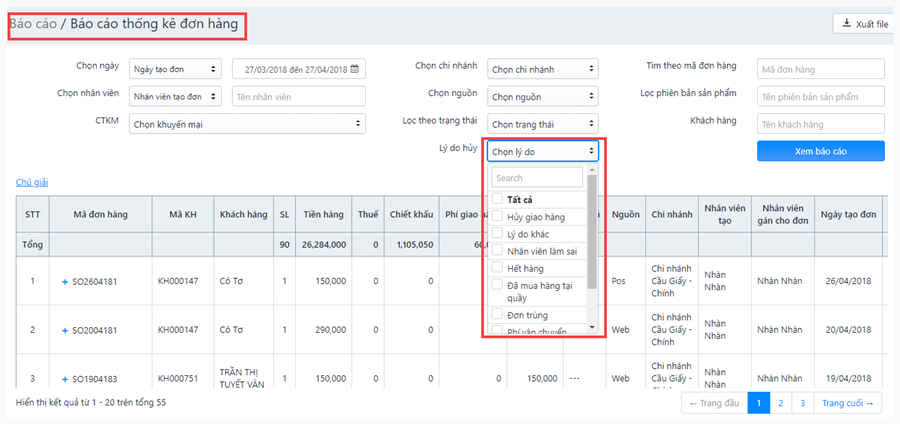
Task: Open the Nhân viên tạo đơn dropdown
Action: click(175, 96)
